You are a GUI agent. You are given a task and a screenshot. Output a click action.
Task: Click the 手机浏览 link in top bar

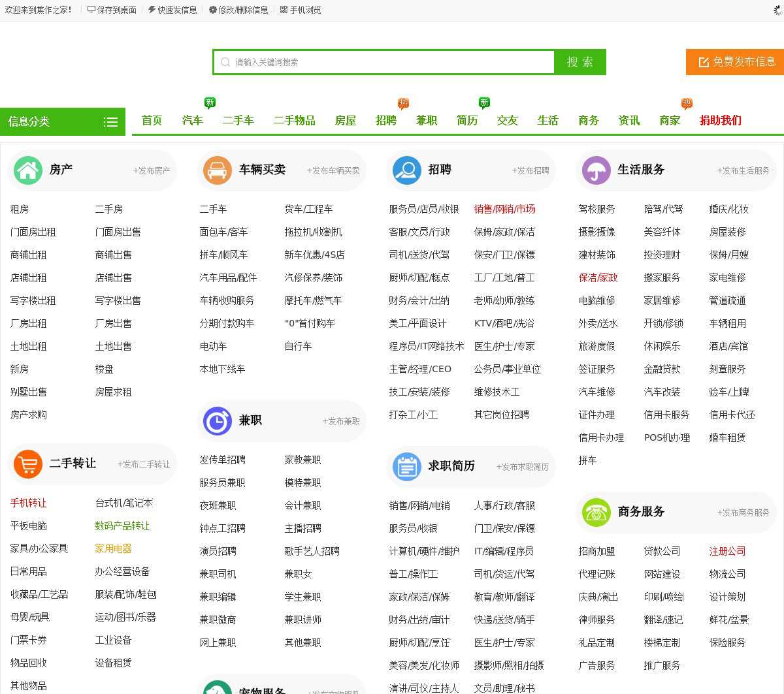pos(301,10)
